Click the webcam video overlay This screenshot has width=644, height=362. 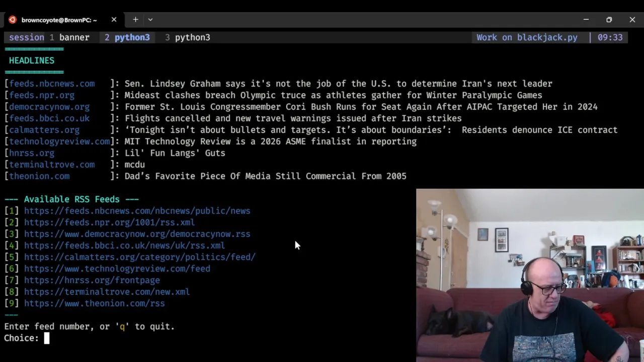pos(530,275)
